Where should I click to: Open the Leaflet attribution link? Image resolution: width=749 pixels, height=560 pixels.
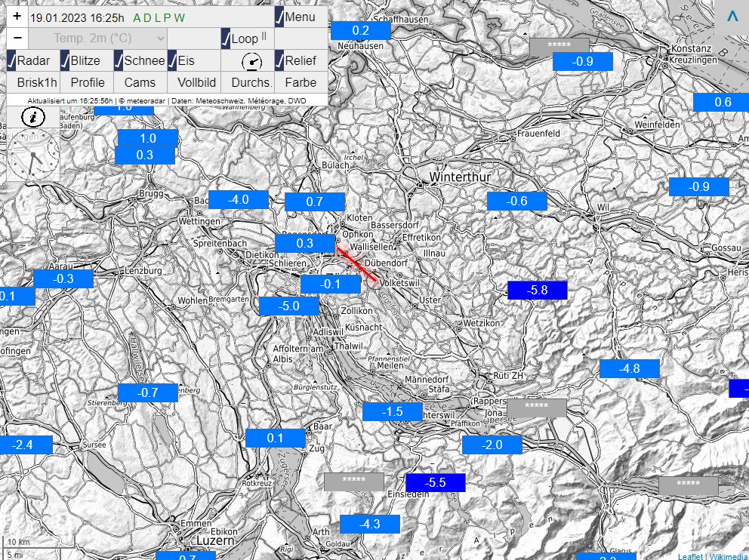[x=690, y=556]
